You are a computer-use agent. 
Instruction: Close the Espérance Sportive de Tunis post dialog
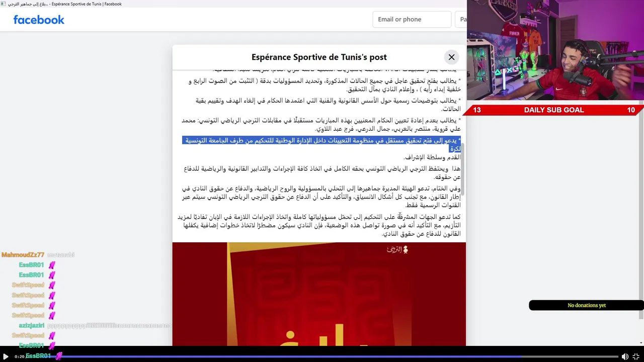click(451, 57)
